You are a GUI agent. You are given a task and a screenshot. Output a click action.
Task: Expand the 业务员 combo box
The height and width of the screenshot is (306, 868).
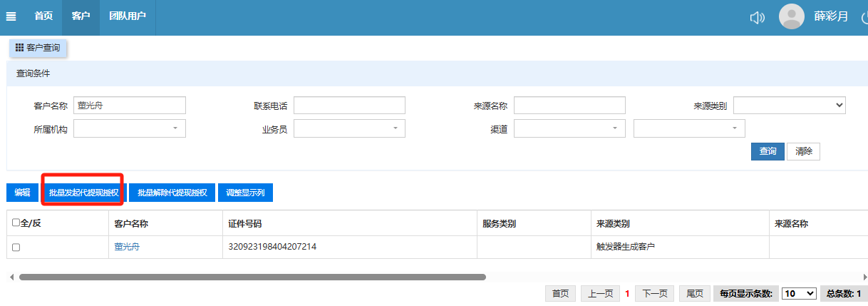click(349, 128)
